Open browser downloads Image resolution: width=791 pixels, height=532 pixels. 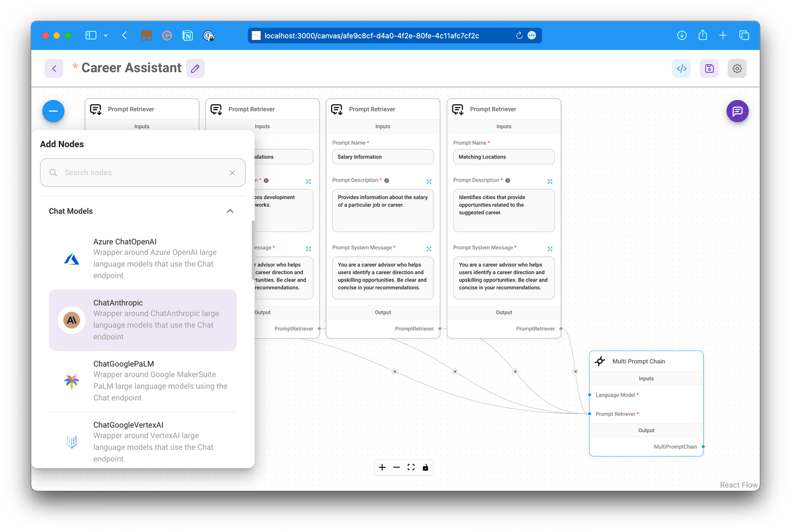[682, 36]
